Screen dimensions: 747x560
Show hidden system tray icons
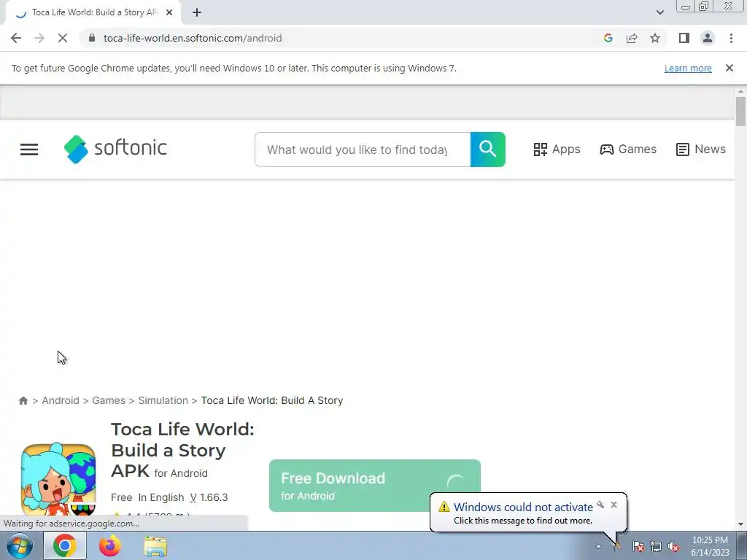click(x=598, y=546)
